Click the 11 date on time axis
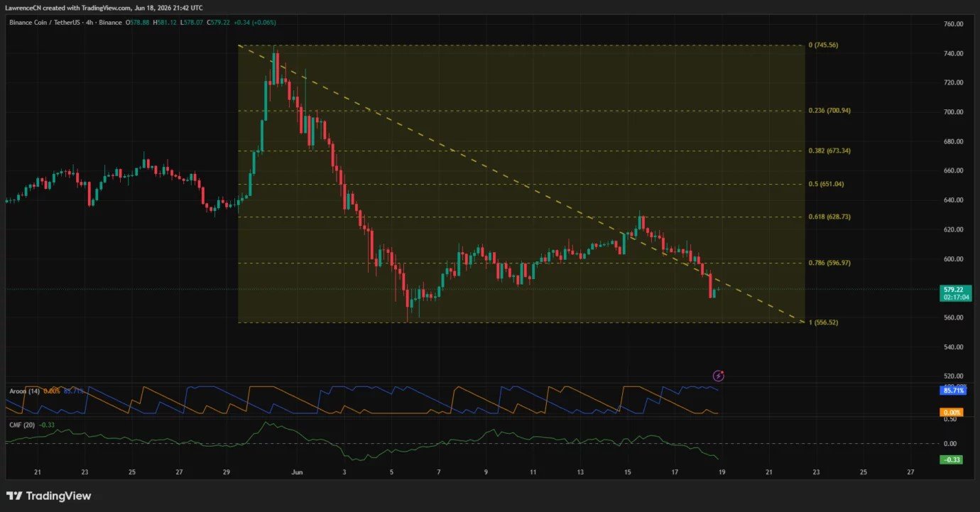The height and width of the screenshot is (512, 980). click(533, 472)
